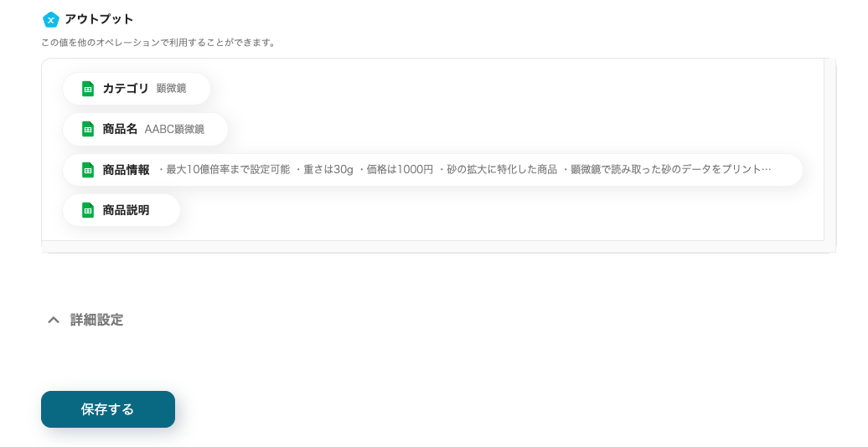This screenshot has width=868, height=447.
Task: Select the 商品名 output label
Action: click(x=120, y=129)
